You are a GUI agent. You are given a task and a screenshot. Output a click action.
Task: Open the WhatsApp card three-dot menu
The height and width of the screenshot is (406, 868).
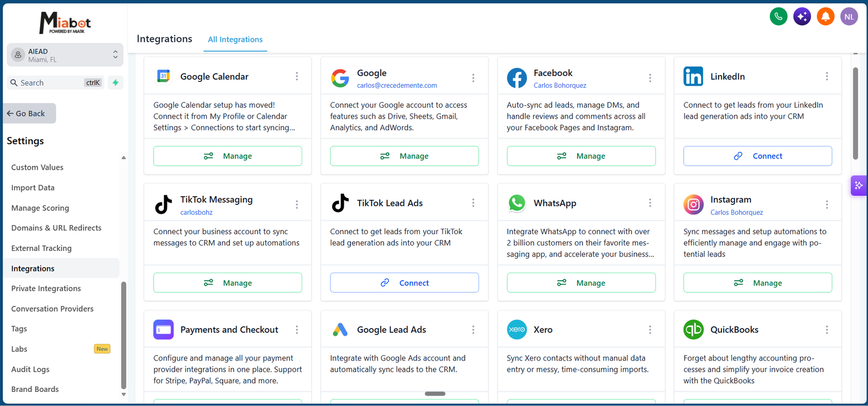pos(650,203)
